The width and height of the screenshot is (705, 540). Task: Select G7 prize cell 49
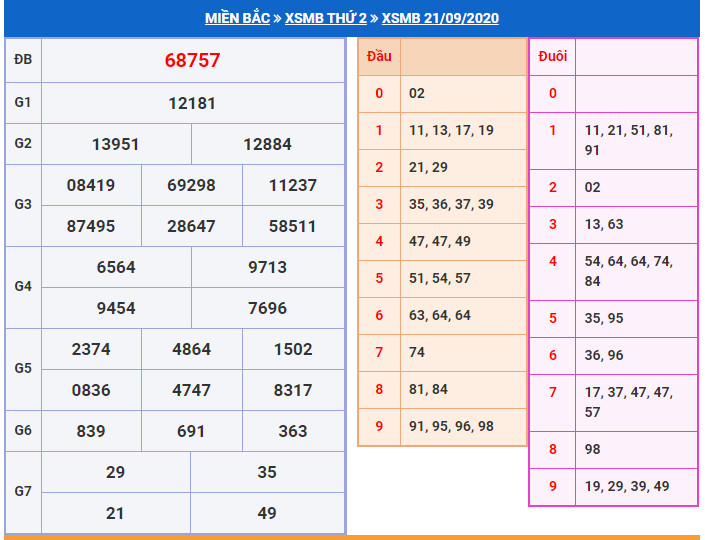(x=267, y=513)
